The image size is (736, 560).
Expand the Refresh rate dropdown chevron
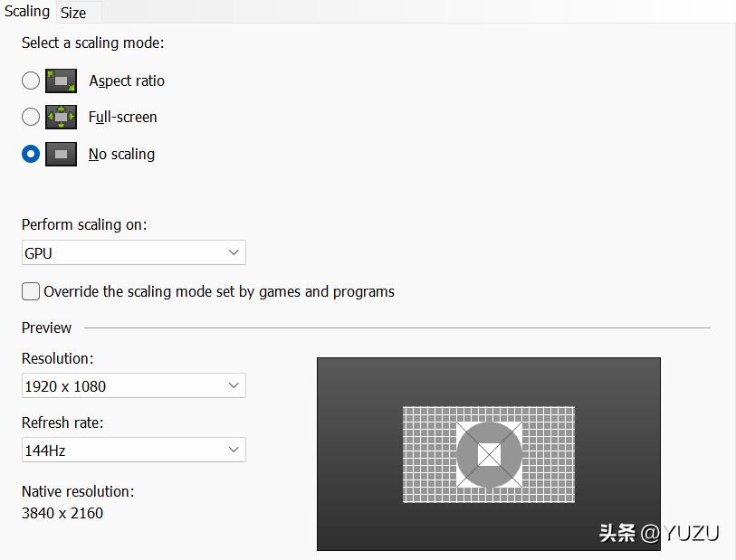click(x=234, y=450)
